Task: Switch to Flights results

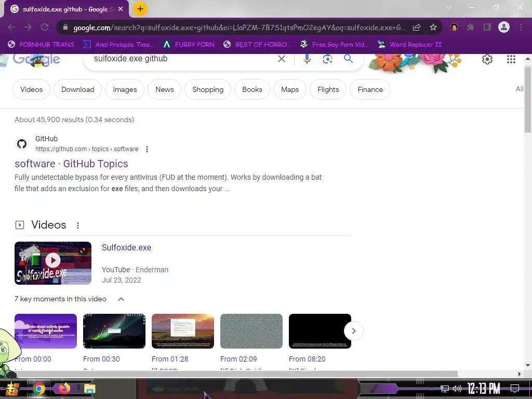Action: tap(328, 89)
